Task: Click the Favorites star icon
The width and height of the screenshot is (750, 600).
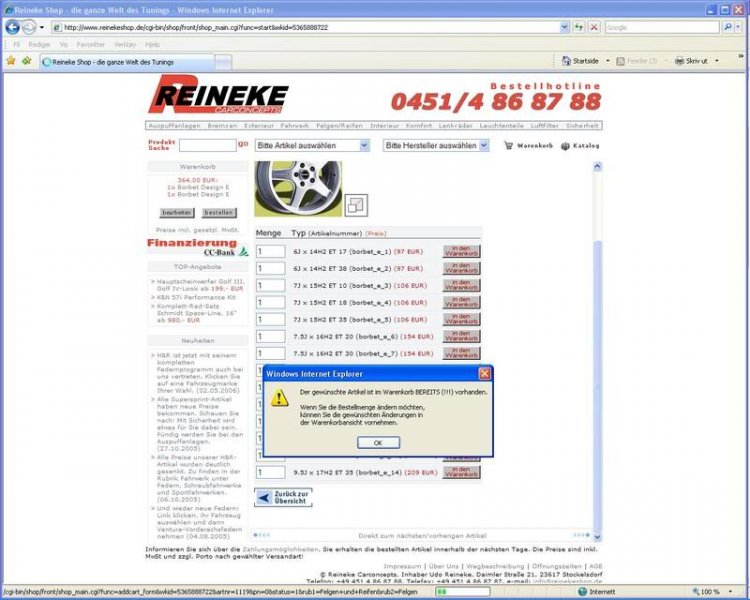Action: 10,61
